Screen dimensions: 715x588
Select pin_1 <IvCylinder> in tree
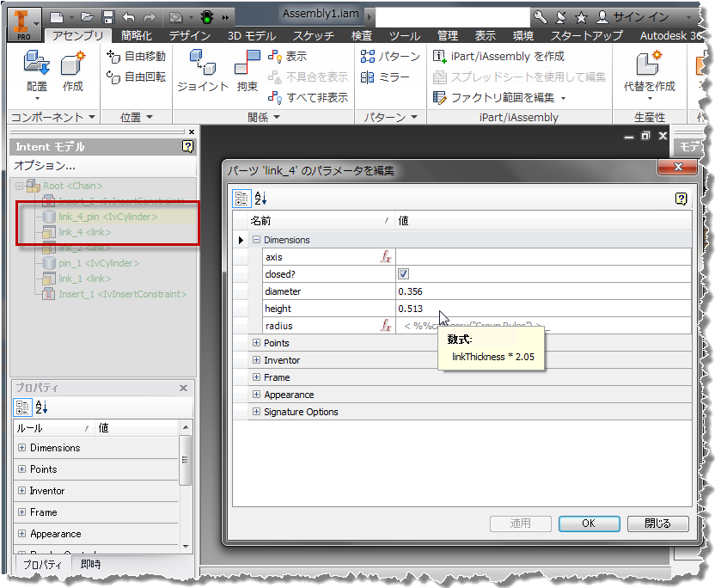(x=99, y=263)
